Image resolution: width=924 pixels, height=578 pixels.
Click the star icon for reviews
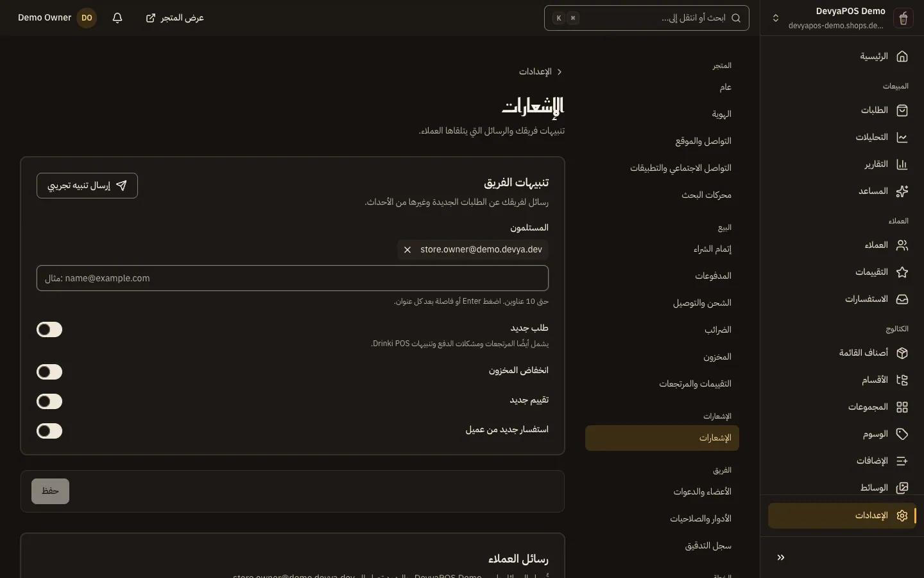click(902, 272)
